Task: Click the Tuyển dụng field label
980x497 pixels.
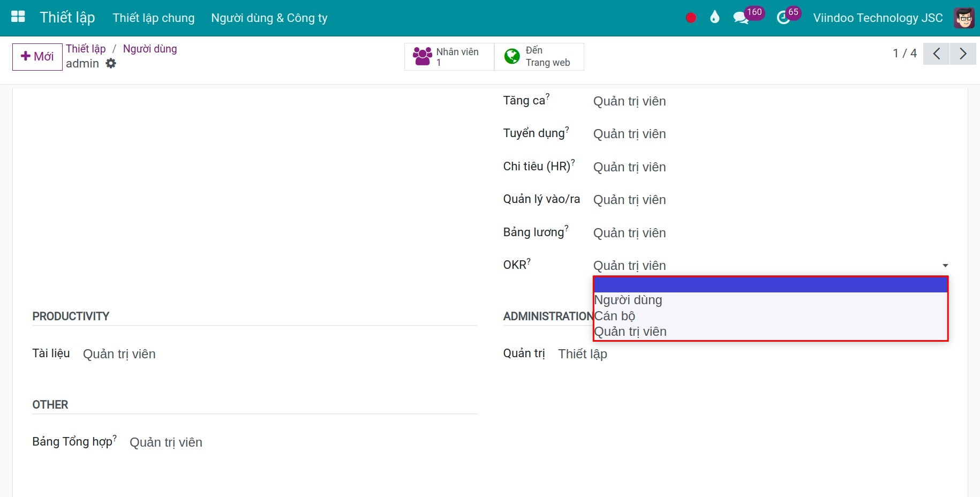Action: tap(534, 133)
